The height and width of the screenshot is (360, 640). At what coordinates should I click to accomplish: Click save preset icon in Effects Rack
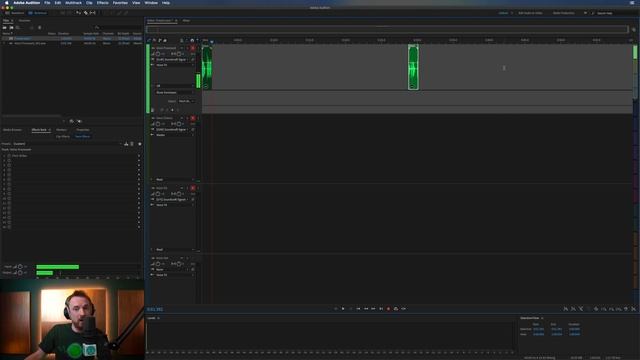126,144
